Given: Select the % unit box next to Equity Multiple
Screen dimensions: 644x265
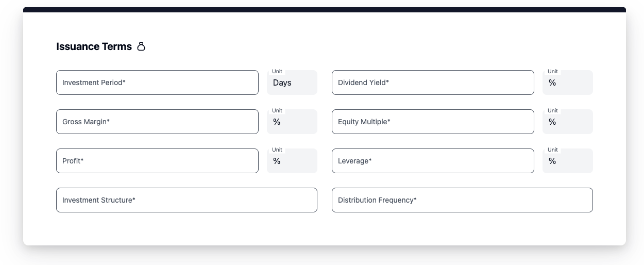Looking at the screenshot, I should click(x=567, y=122).
